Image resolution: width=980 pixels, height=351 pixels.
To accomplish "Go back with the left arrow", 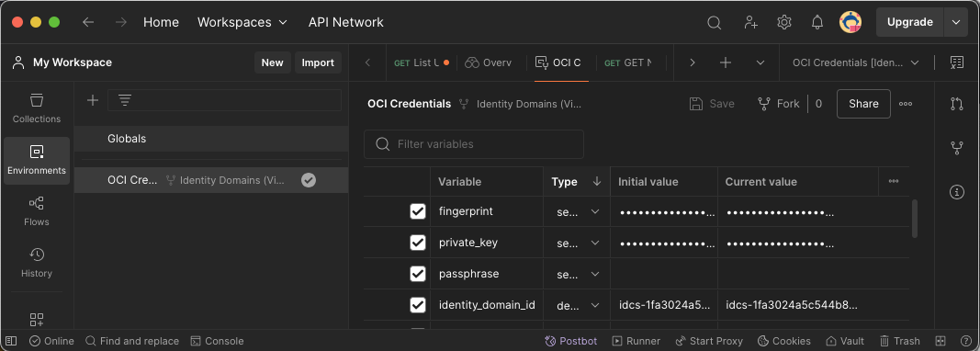I will 88,22.
